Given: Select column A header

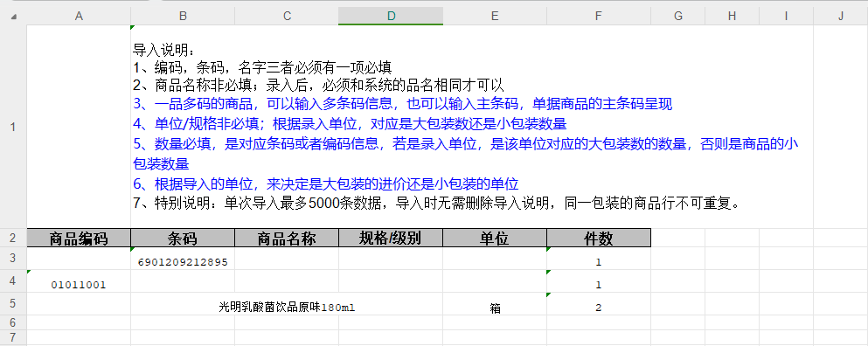Looking at the screenshot, I should pyautogui.click(x=79, y=16).
